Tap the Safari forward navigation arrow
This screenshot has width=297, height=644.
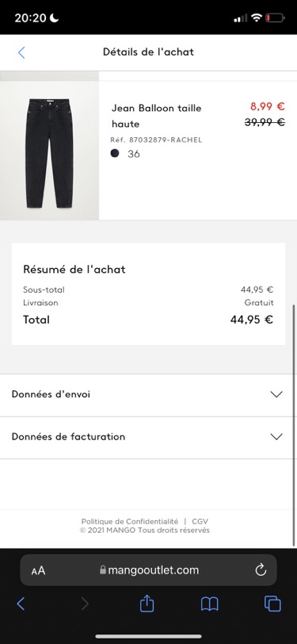(85, 604)
